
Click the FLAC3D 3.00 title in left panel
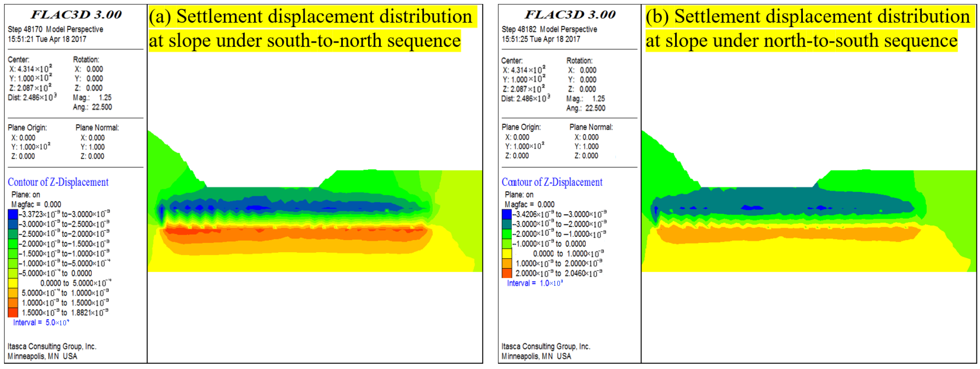[x=76, y=15]
